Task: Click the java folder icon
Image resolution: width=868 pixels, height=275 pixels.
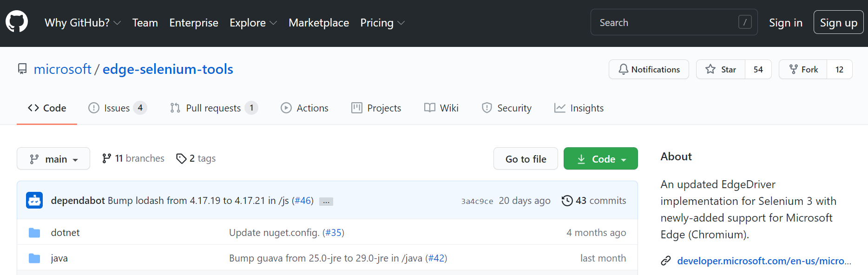Action: coord(34,258)
